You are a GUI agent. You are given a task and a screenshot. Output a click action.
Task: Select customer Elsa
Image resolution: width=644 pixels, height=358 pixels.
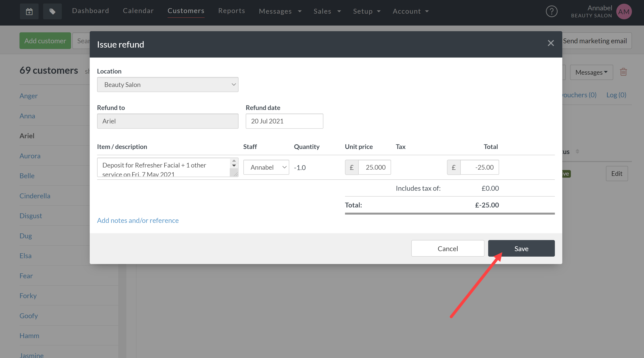click(x=25, y=256)
